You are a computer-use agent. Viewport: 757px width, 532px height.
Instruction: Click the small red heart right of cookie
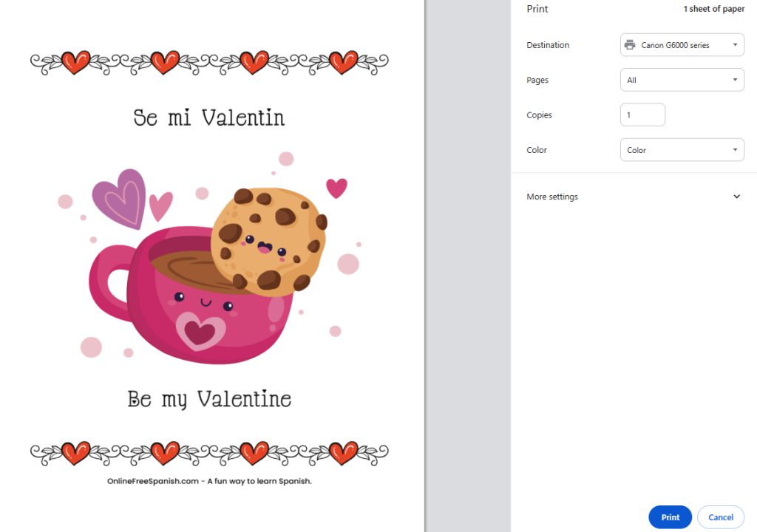click(x=336, y=188)
